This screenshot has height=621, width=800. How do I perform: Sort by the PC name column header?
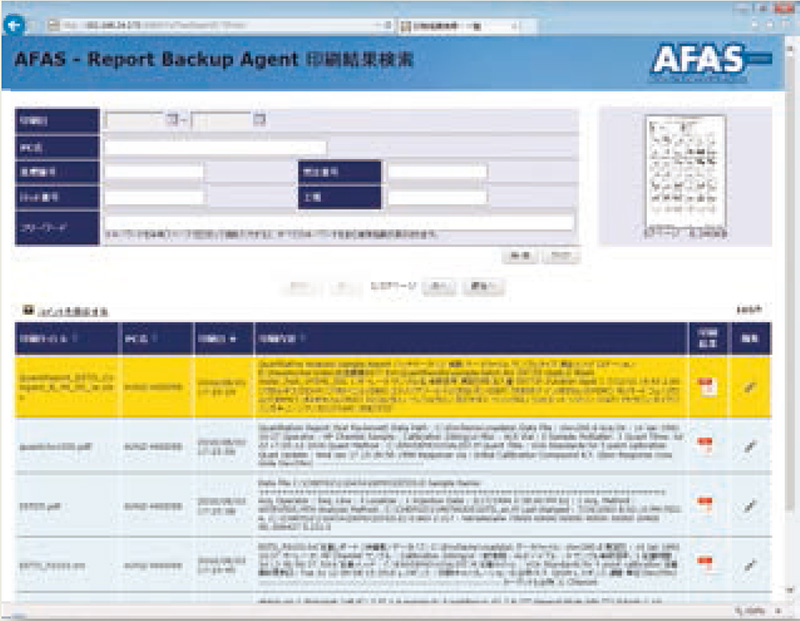pos(156,338)
